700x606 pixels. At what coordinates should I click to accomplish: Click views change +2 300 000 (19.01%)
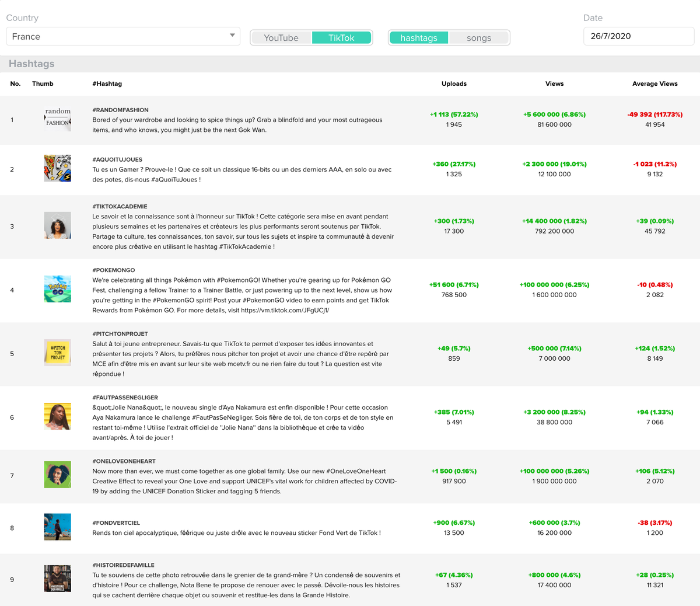coord(554,164)
